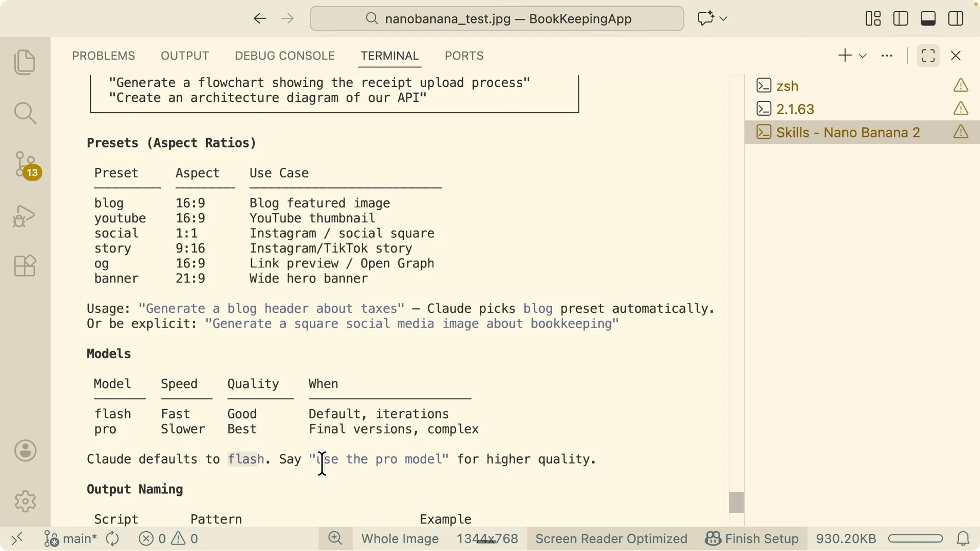Close the terminal panel
Image resolution: width=980 pixels, height=551 pixels.
point(956,56)
